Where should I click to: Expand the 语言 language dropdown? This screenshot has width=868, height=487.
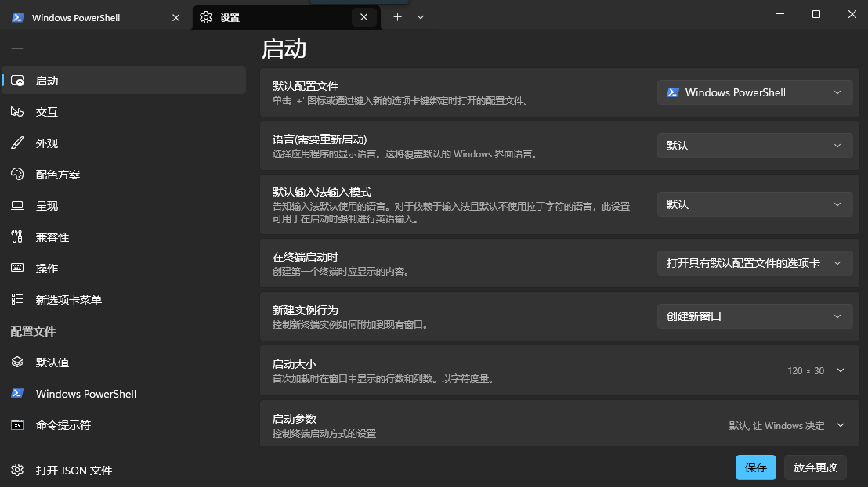pyautogui.click(x=754, y=146)
